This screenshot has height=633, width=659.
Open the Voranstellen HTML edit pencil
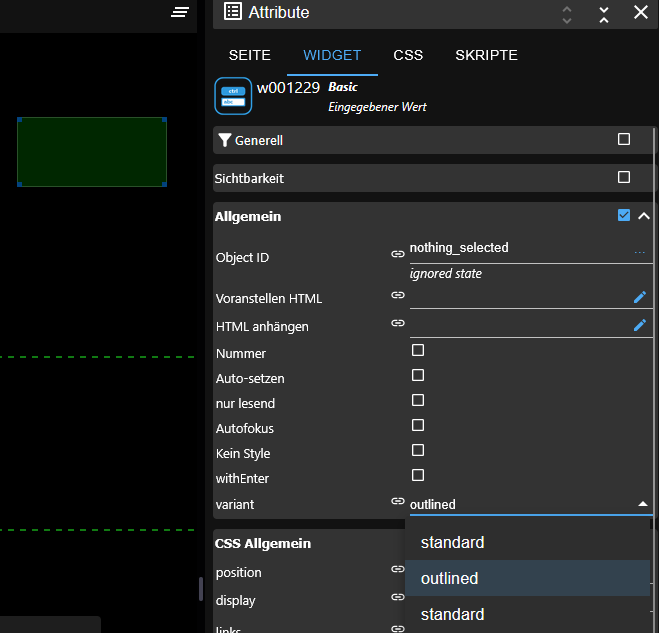click(x=640, y=297)
